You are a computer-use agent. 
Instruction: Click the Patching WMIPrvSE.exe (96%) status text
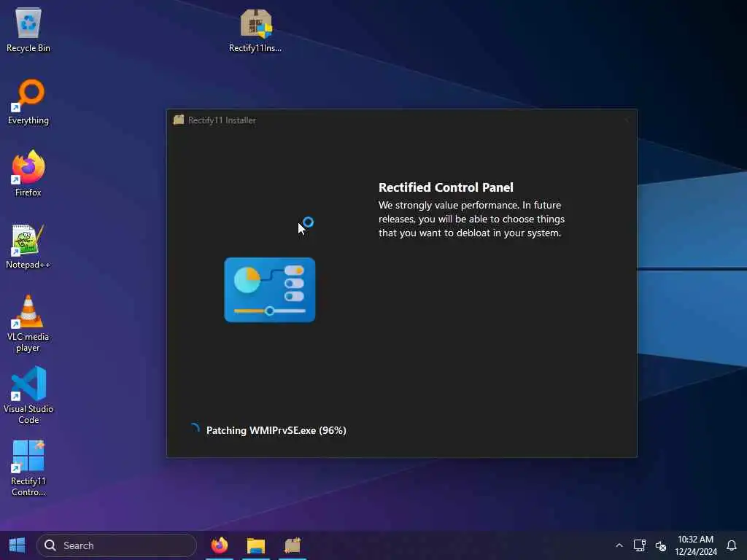276,430
